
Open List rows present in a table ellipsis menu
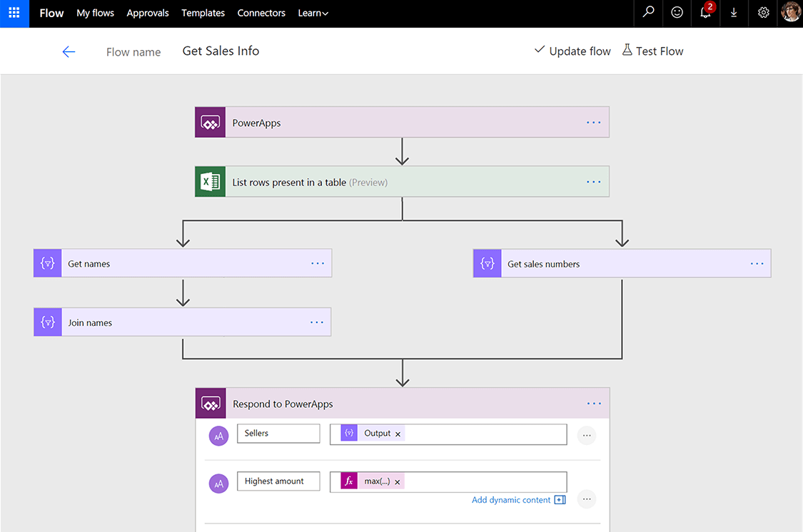click(594, 182)
